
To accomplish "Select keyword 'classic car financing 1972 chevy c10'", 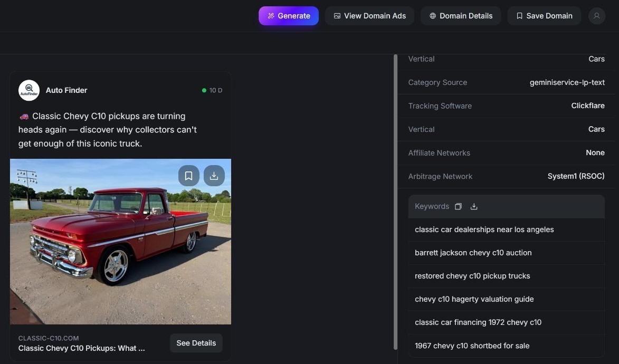I will [506, 322].
